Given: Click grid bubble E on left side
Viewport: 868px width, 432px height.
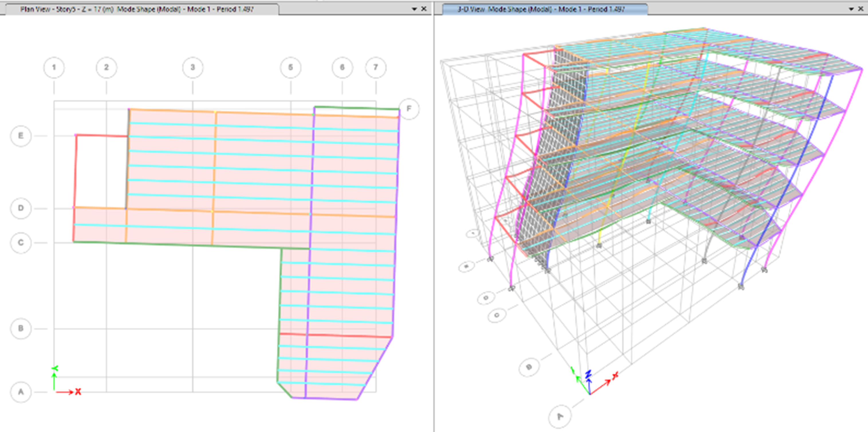Looking at the screenshot, I should (x=21, y=136).
